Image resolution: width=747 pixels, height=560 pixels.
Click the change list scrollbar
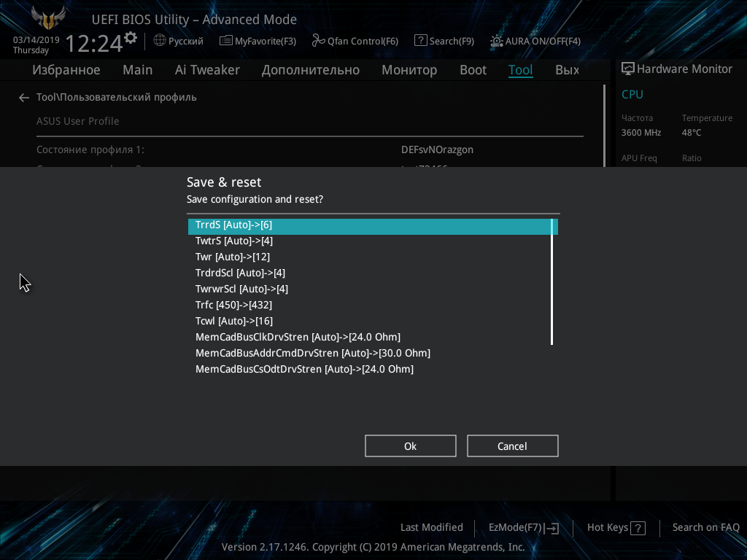(x=551, y=282)
